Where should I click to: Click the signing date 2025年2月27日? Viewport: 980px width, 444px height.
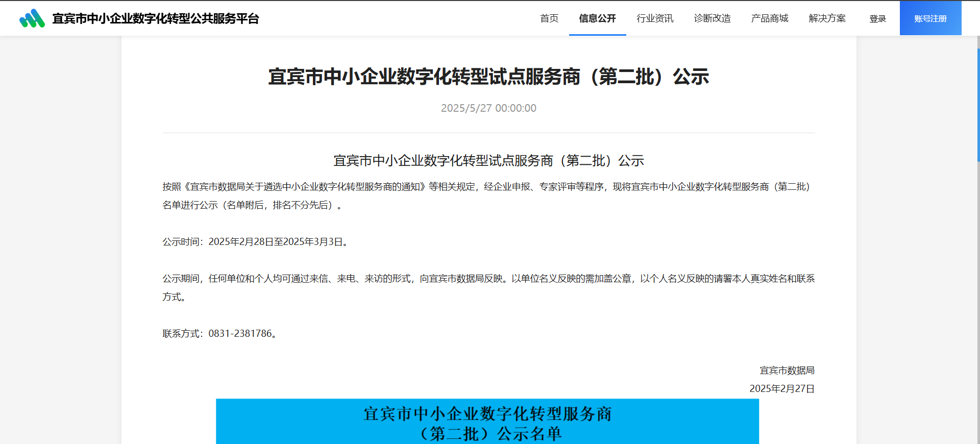(782, 389)
